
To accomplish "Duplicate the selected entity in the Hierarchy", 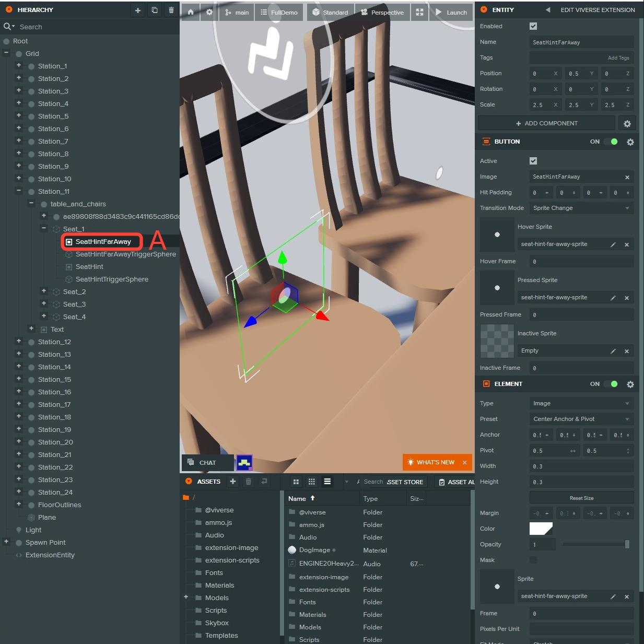I will [x=155, y=10].
